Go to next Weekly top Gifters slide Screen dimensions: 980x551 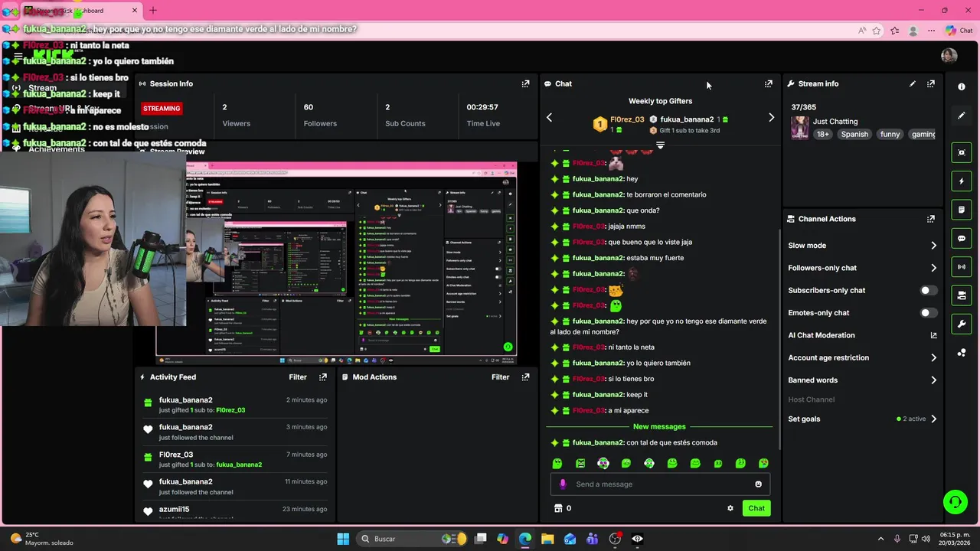click(x=771, y=117)
